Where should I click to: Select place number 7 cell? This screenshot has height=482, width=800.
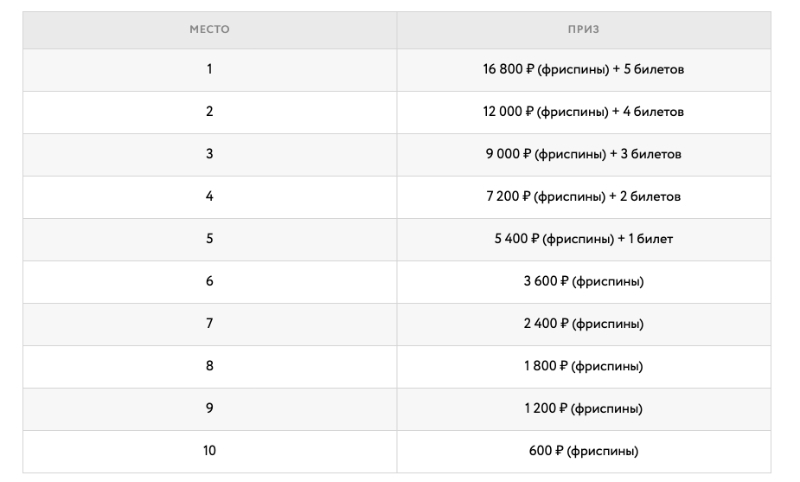(x=209, y=324)
